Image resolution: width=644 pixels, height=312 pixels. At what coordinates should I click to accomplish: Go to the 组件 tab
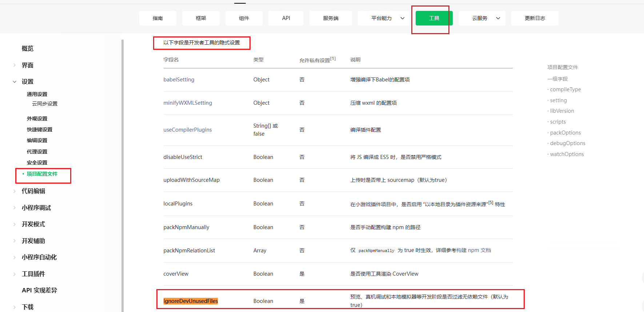point(244,18)
